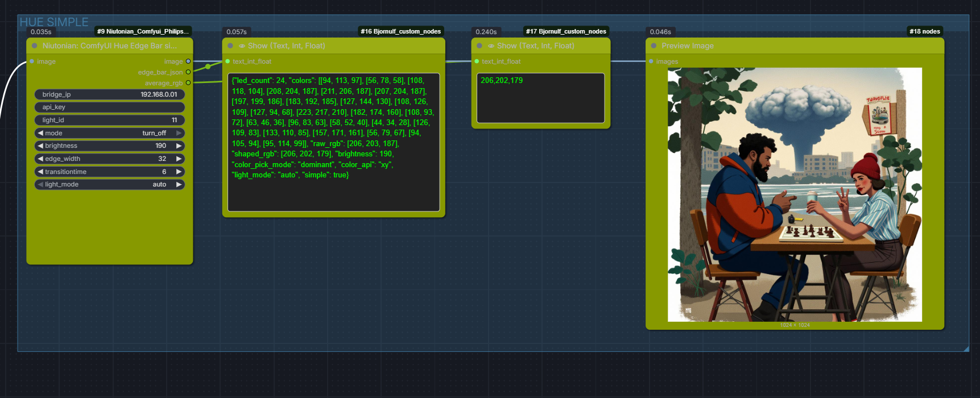Collapse the Niutonian Hue Edge Bar node dot
Screen dimensions: 980x398
click(x=35, y=46)
